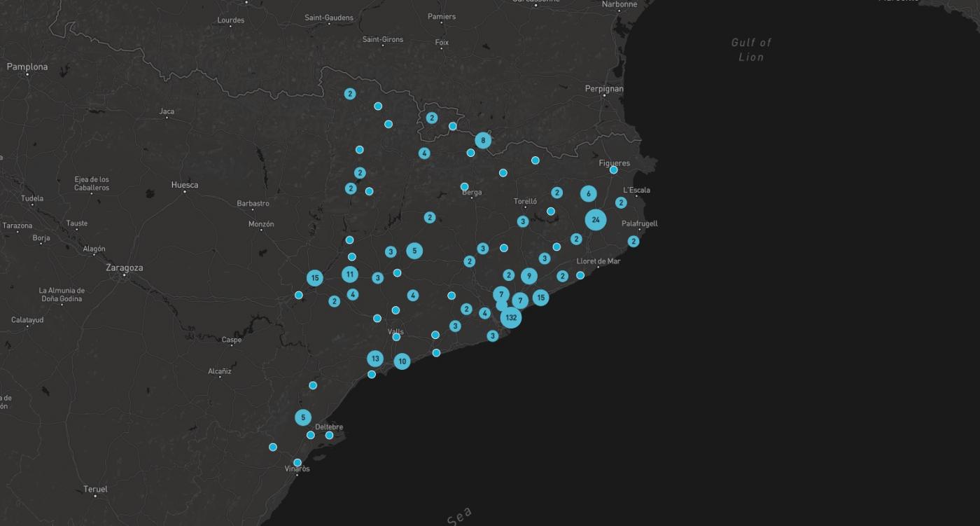Click the Gulf of Lion label
This screenshot has width=980, height=526.
coord(751,50)
